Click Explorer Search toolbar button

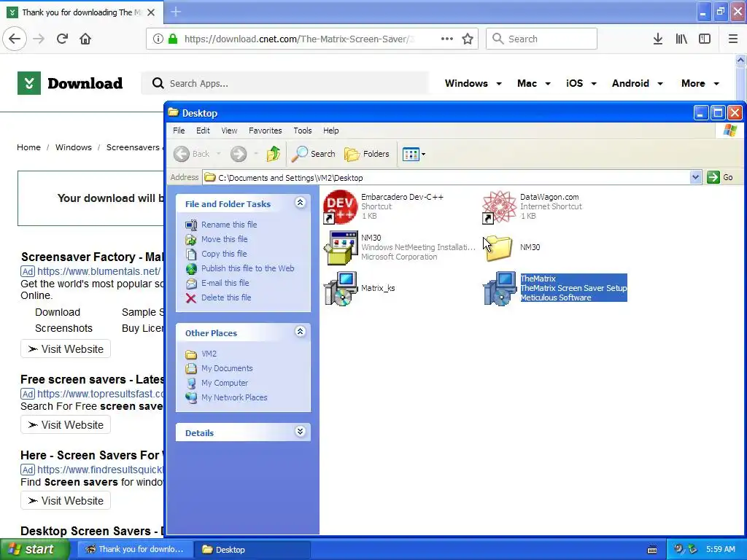(x=314, y=154)
